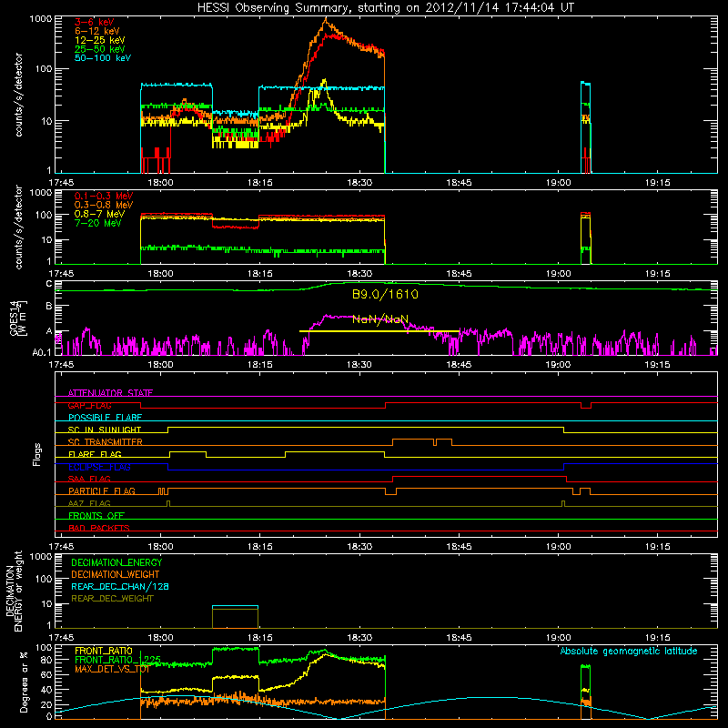Click the red SAA_FLAG label
The image size is (728, 728).
point(89,479)
